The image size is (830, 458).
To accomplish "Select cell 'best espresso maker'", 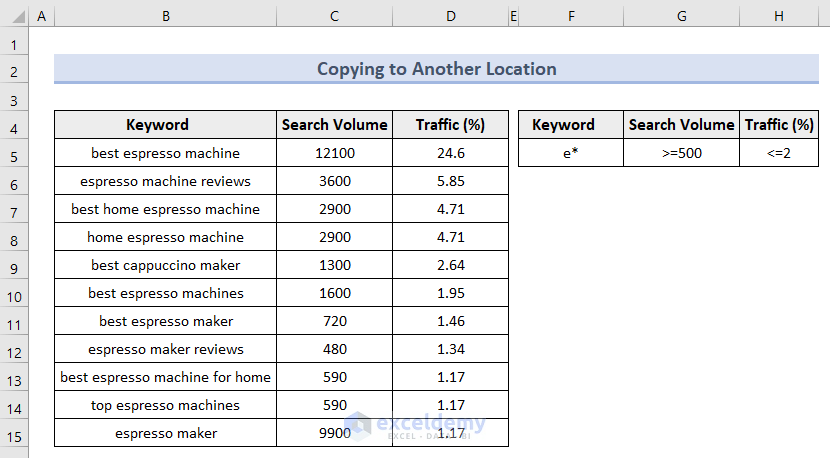I will click(165, 321).
